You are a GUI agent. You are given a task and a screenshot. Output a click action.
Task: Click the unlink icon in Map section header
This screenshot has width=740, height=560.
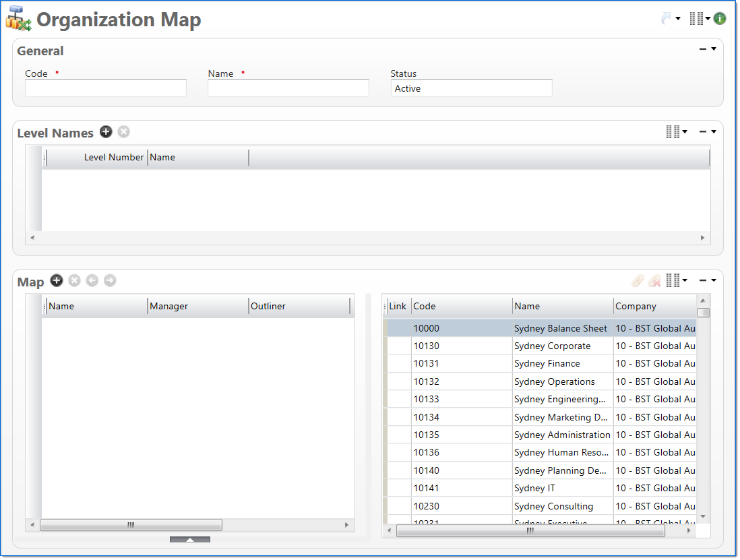pyautogui.click(x=654, y=280)
